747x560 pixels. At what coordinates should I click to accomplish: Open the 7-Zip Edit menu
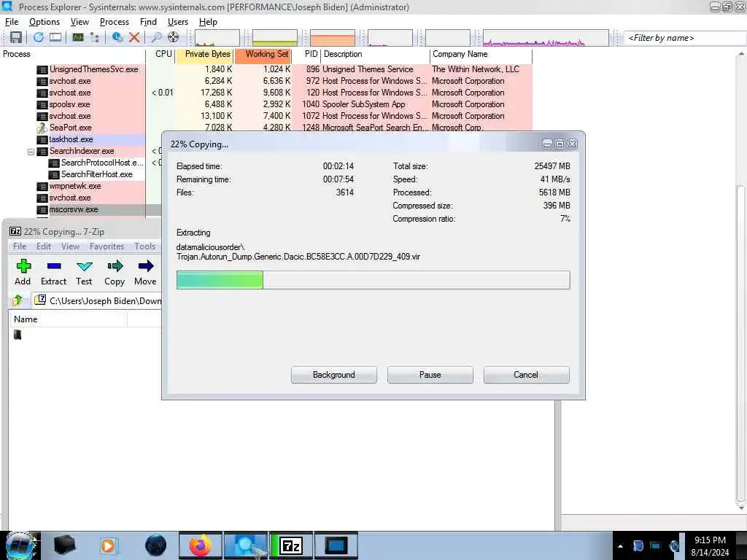[x=43, y=246]
